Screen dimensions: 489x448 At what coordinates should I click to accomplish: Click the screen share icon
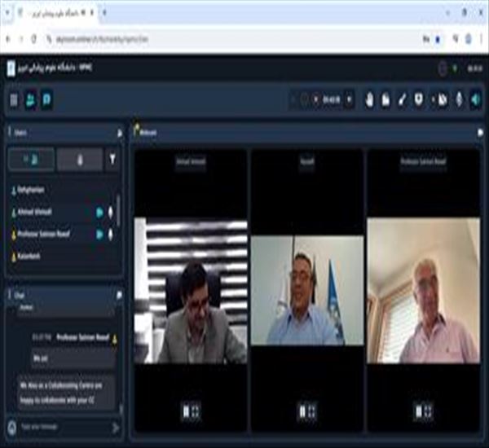tap(443, 100)
